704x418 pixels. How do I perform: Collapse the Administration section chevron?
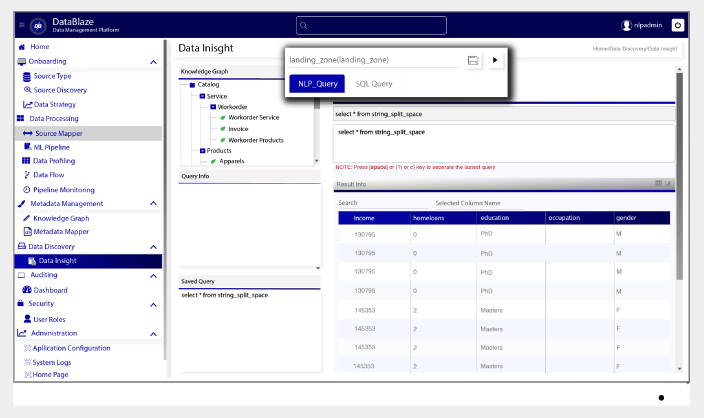click(x=153, y=334)
